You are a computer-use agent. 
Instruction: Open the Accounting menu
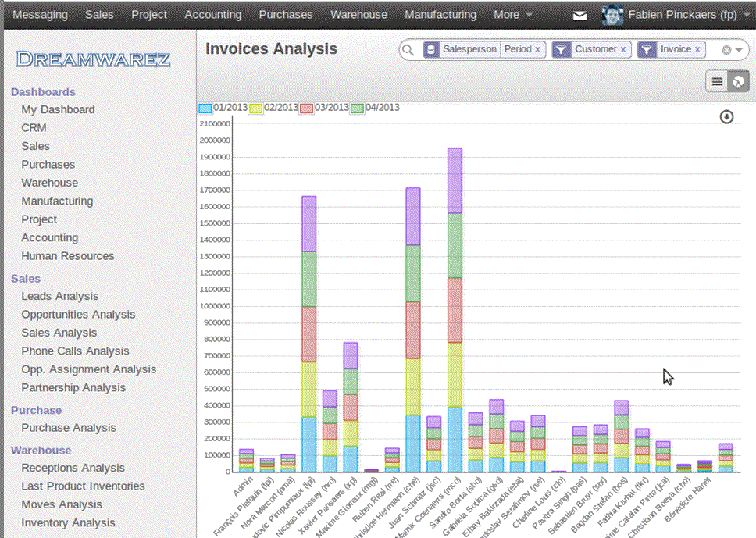click(212, 14)
